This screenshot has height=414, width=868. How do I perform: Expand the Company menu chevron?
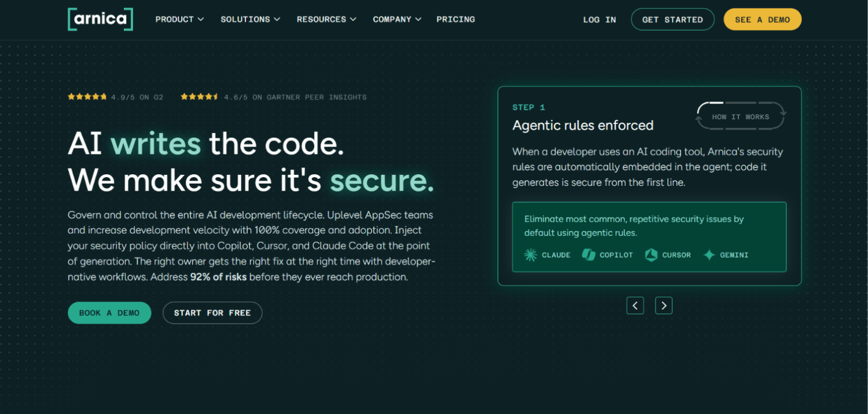point(418,19)
